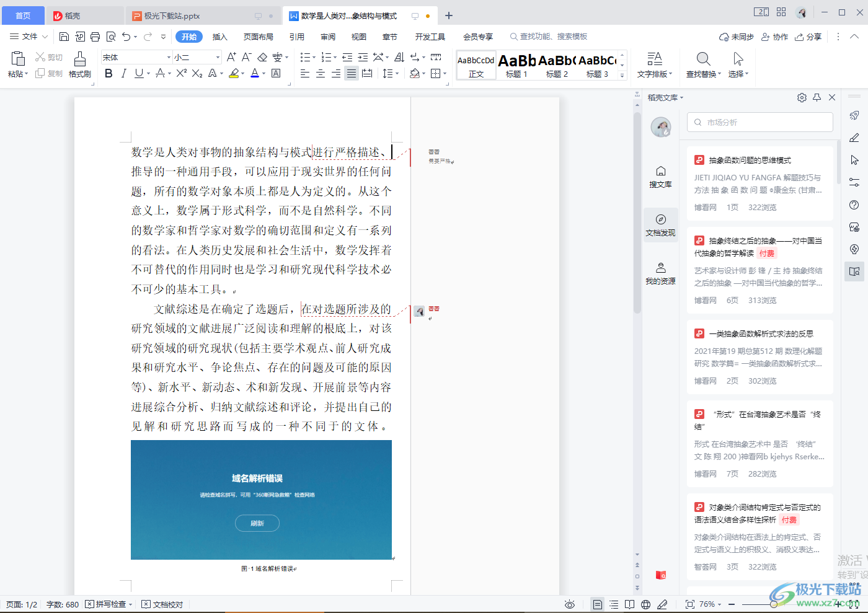Image resolution: width=868 pixels, height=613 pixels.
Task: Toggle justify alignment
Action: pos(352,73)
